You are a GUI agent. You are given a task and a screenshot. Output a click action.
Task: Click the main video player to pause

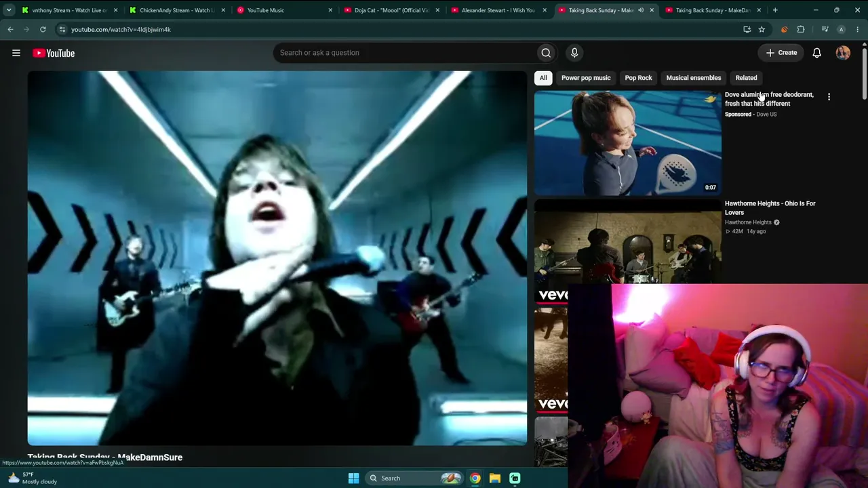coord(277,258)
